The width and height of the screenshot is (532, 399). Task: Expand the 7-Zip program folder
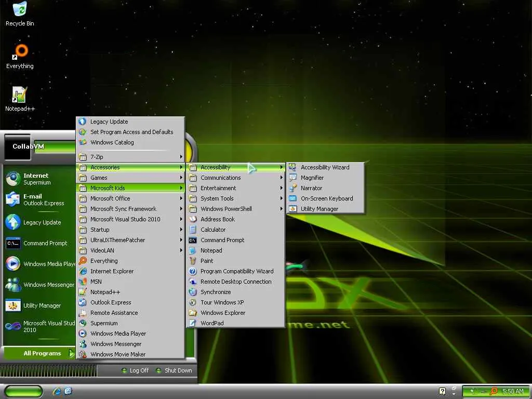coord(130,157)
